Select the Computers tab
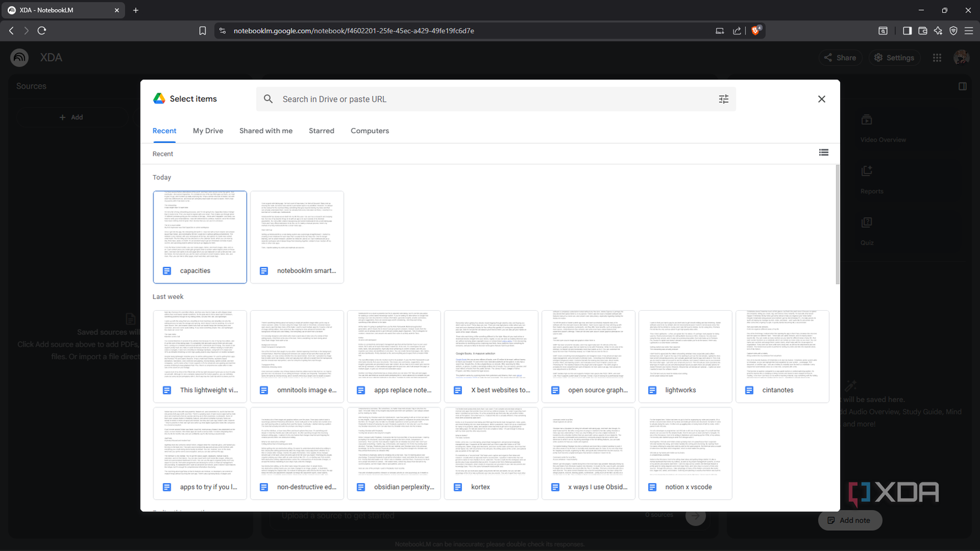Viewport: 980px width, 551px height. pyautogui.click(x=370, y=131)
